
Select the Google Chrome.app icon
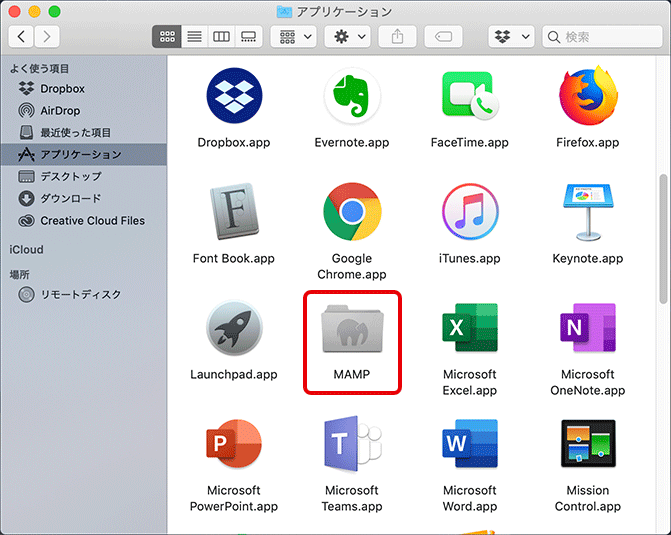coord(352,211)
